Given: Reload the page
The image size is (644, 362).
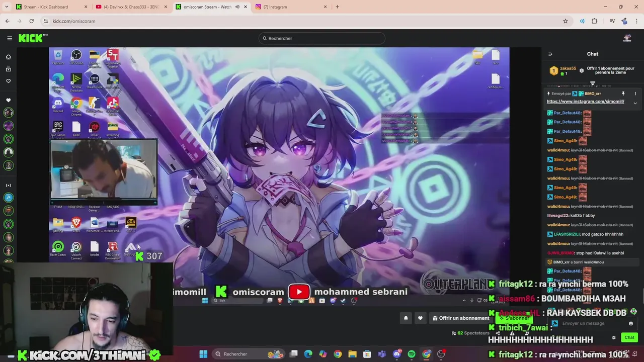Looking at the screenshot, I should coord(31,21).
